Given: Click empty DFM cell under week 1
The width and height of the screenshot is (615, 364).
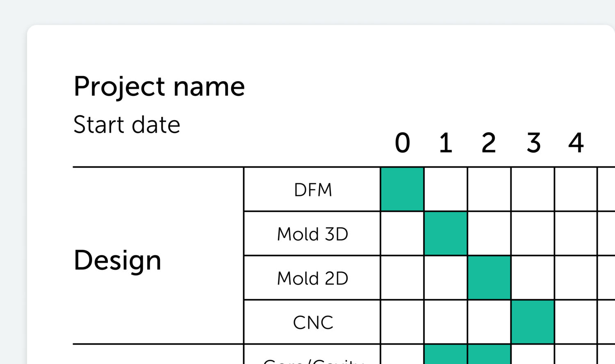Looking at the screenshot, I should pyautogui.click(x=446, y=189).
